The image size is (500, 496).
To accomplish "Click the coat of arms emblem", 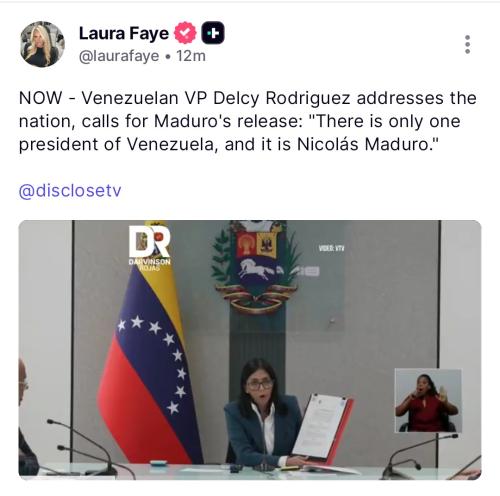I will click(256, 267).
